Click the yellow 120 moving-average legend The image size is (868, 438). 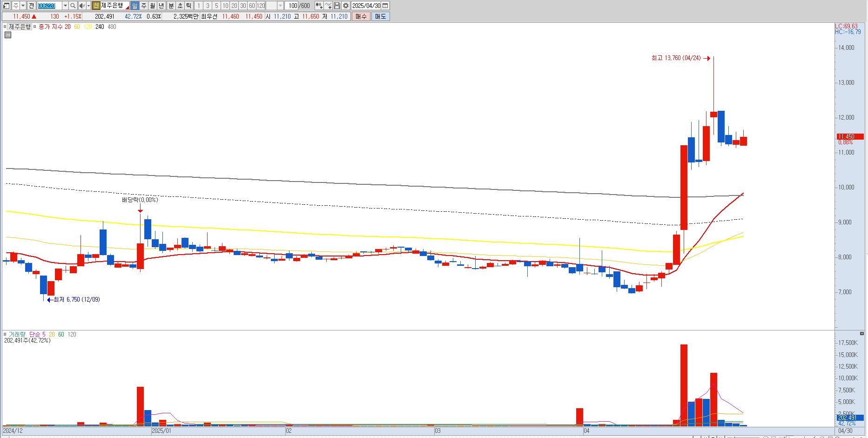pyautogui.click(x=87, y=27)
